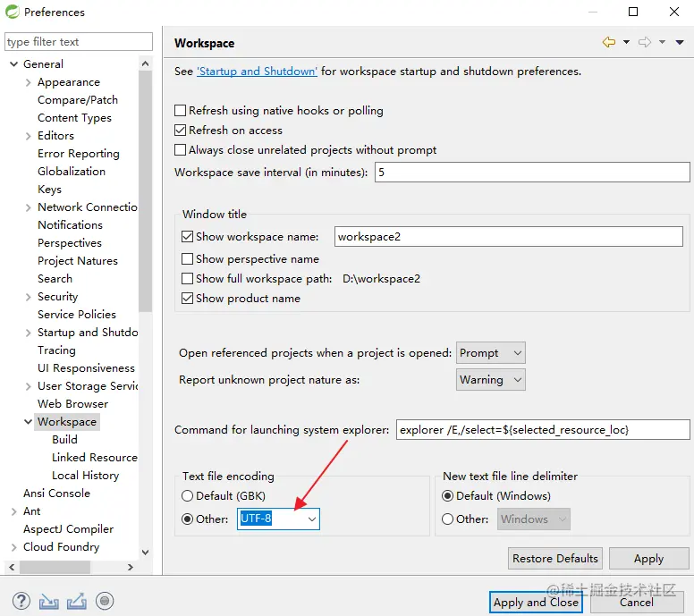Click the tree scroll down arrow
Viewport: 694px width, 616px height.
(145, 553)
